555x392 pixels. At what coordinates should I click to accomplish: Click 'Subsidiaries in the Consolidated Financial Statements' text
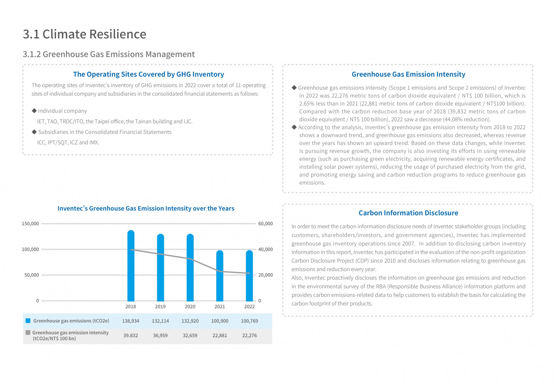coord(105,132)
